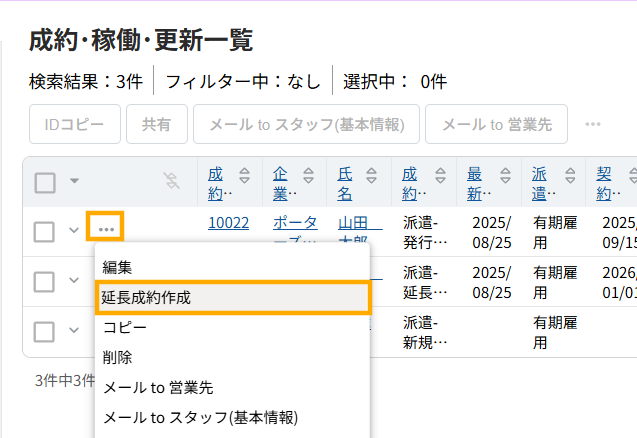
Task: Choose 編集 in the context menu
Action: (x=118, y=267)
